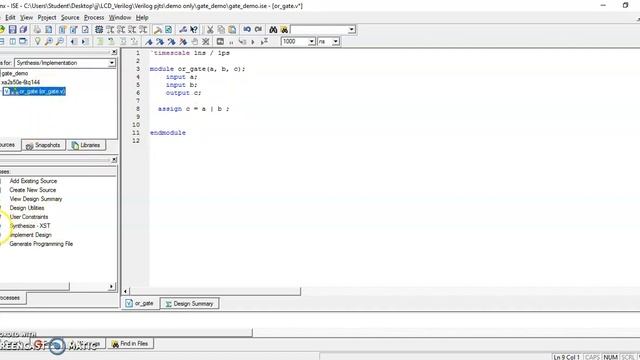Open the View menu
The height and width of the screenshot is (360, 640).
(x=27, y=18)
